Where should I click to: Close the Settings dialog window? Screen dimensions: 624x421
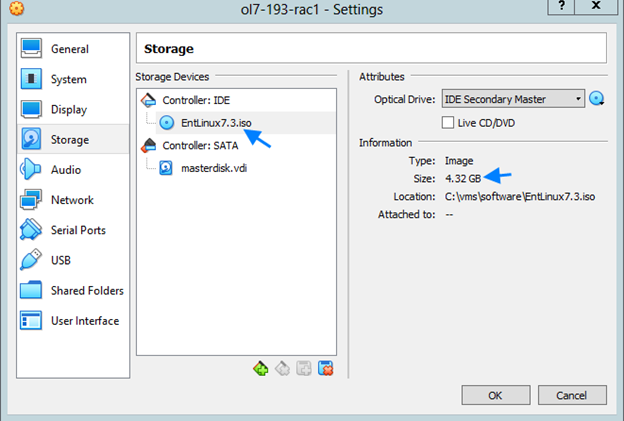point(596,6)
